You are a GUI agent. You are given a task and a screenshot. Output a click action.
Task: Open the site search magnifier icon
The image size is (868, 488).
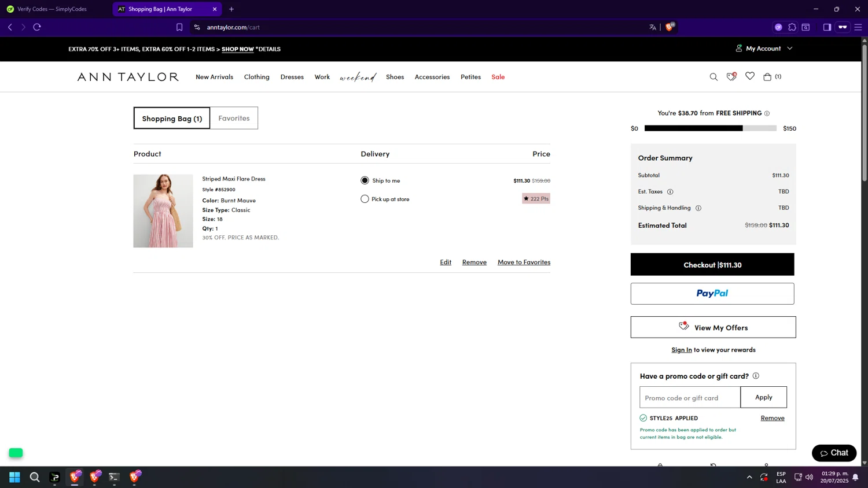pyautogui.click(x=713, y=77)
